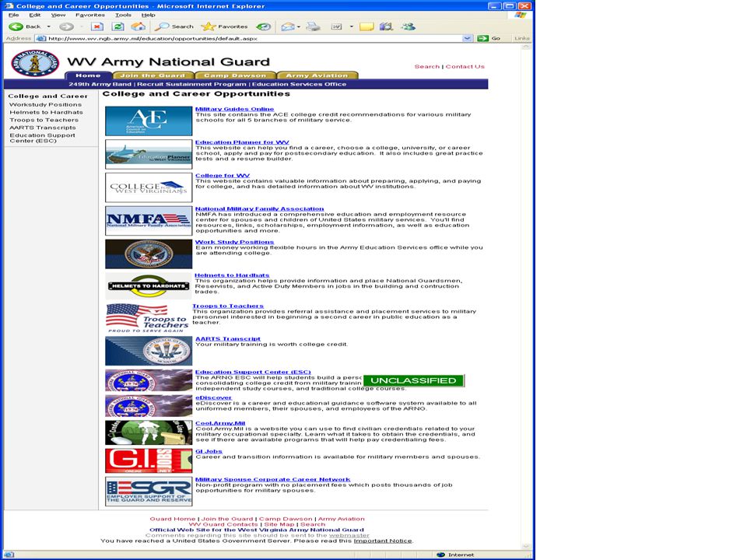
Task: Click the G.I. Jobs red logo
Action: (x=149, y=460)
